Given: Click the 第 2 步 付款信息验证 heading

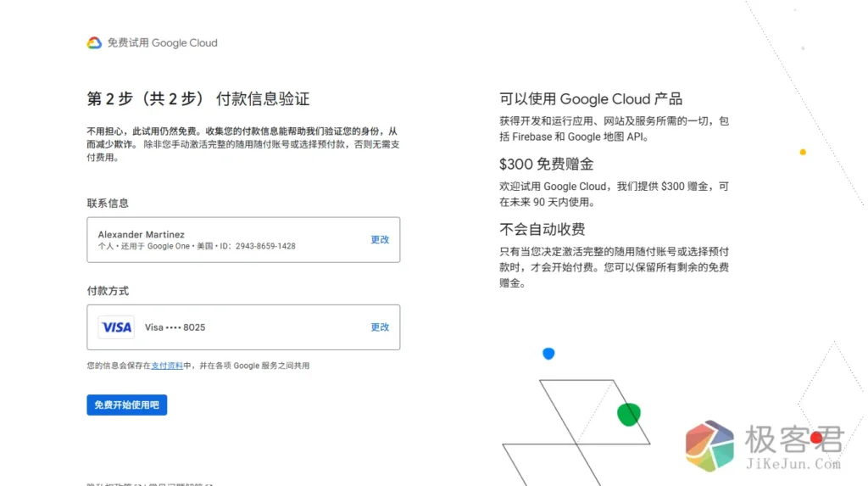Looking at the screenshot, I should click(198, 98).
